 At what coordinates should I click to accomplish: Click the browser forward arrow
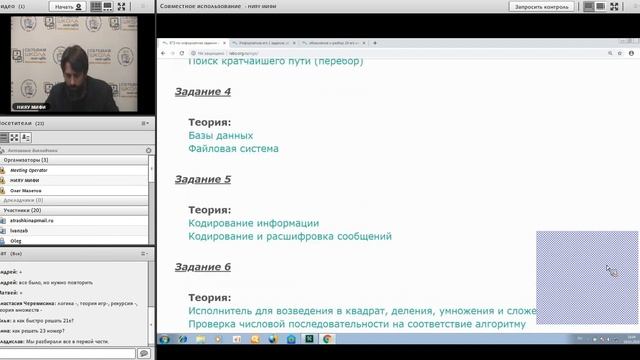(172, 53)
